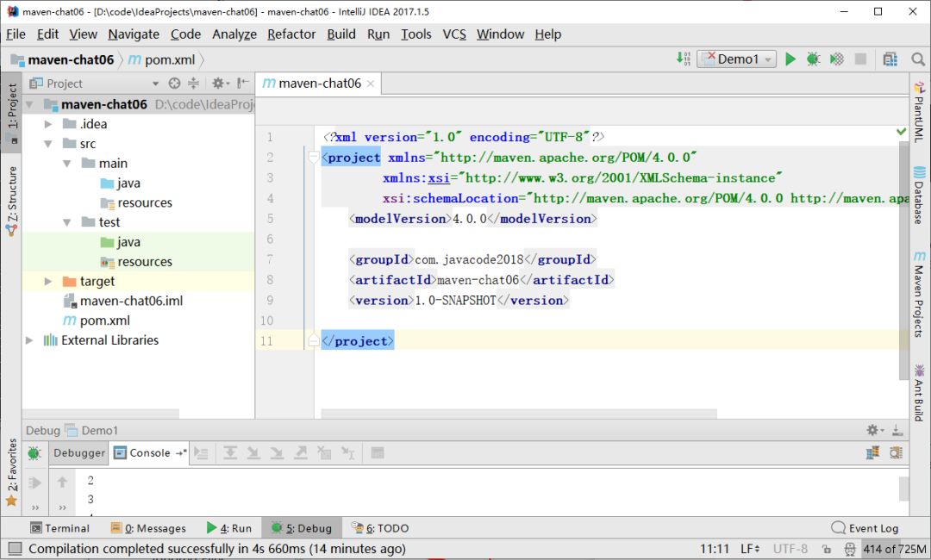Viewport: 931px width, 560px height.
Task: Toggle the 1: Project side panel
Action: (x=12, y=112)
